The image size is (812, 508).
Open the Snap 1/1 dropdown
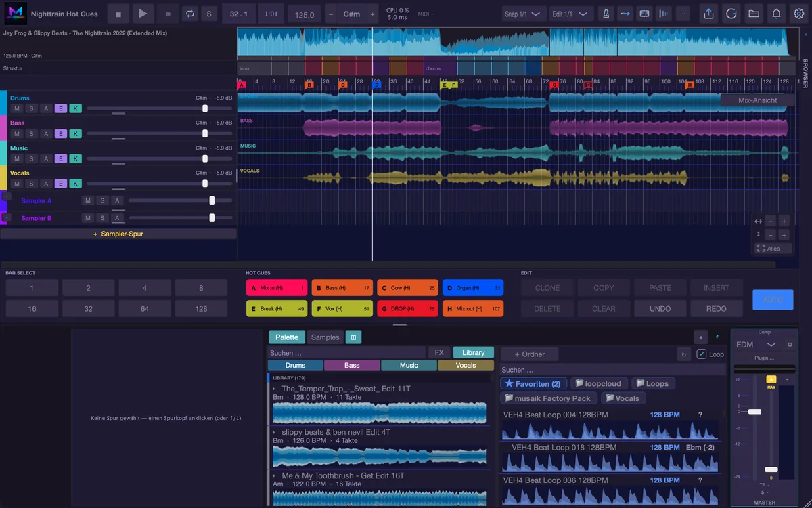(x=524, y=14)
